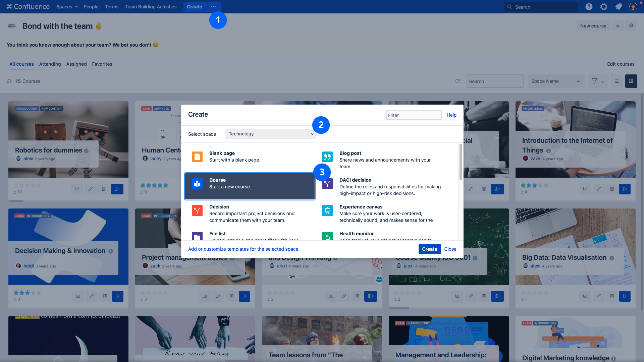This screenshot has height=362, width=644.
Task: Click the Create button in dialog
Action: pyautogui.click(x=429, y=249)
